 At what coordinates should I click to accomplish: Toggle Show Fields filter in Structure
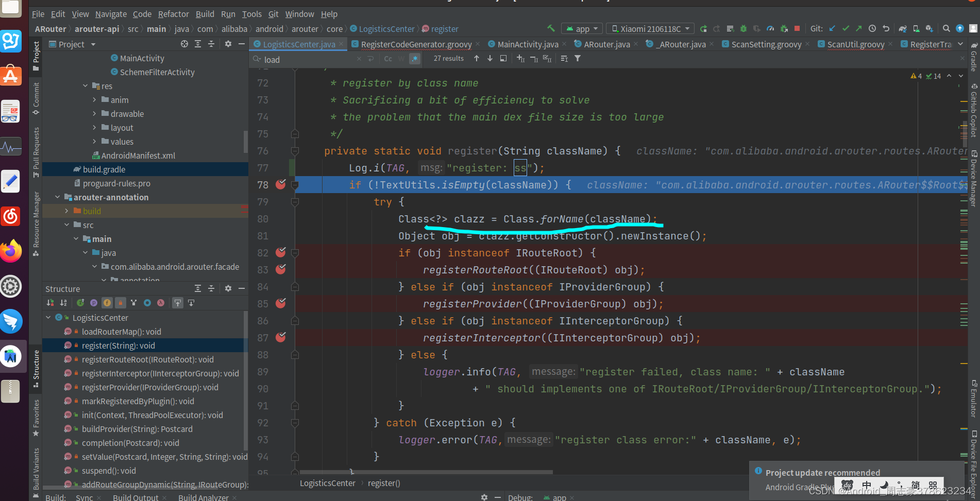click(x=107, y=303)
